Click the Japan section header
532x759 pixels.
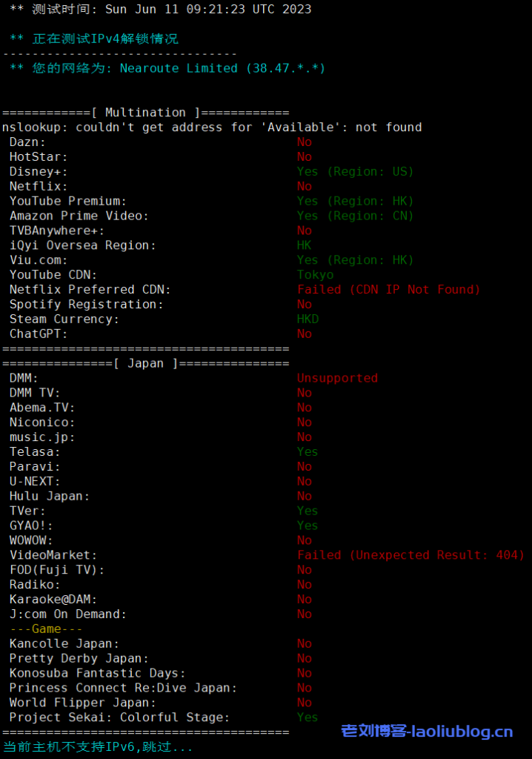click(145, 363)
